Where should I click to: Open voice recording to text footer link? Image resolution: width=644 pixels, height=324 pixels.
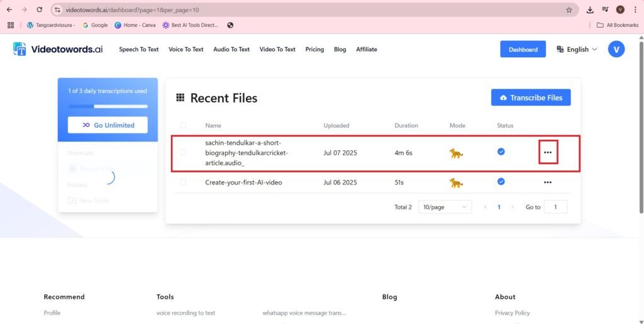186,313
